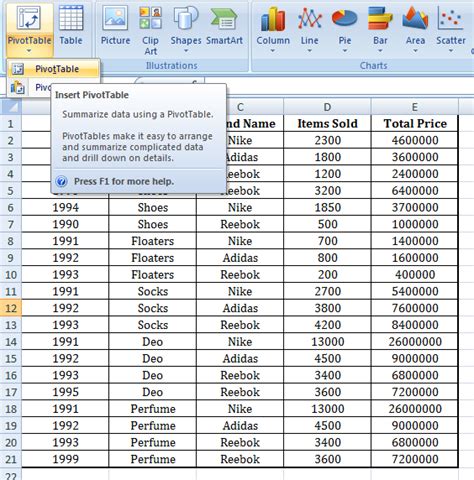Select Nike cell in row 8
The image size is (474, 480).
[240, 241]
